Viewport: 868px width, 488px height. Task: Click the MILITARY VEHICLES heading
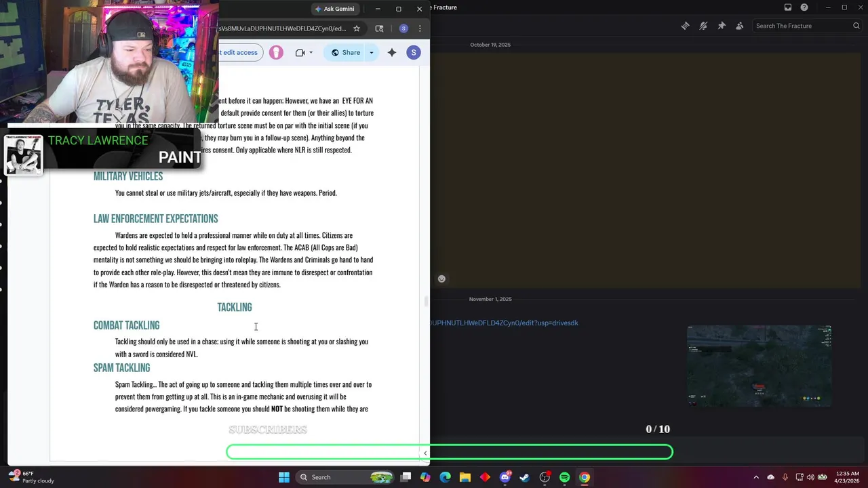coord(128,176)
